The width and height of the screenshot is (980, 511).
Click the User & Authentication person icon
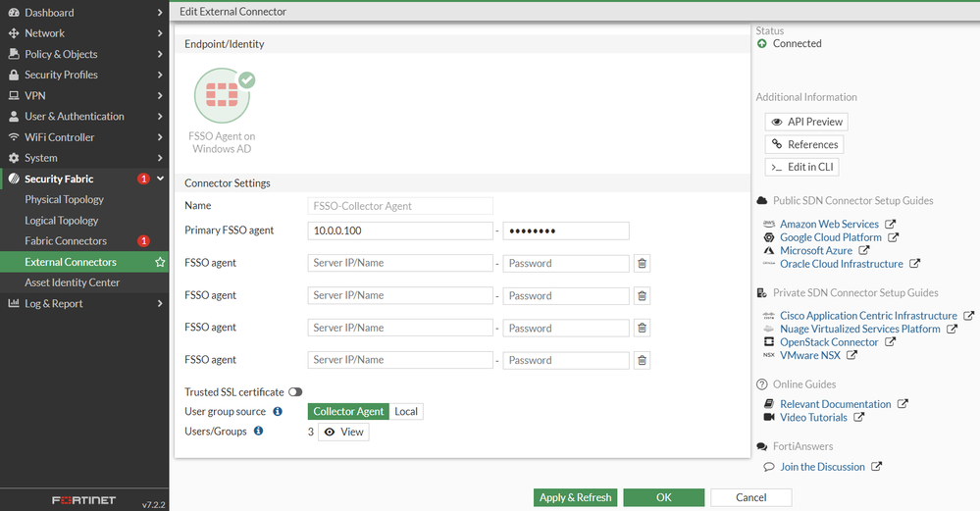click(x=14, y=116)
